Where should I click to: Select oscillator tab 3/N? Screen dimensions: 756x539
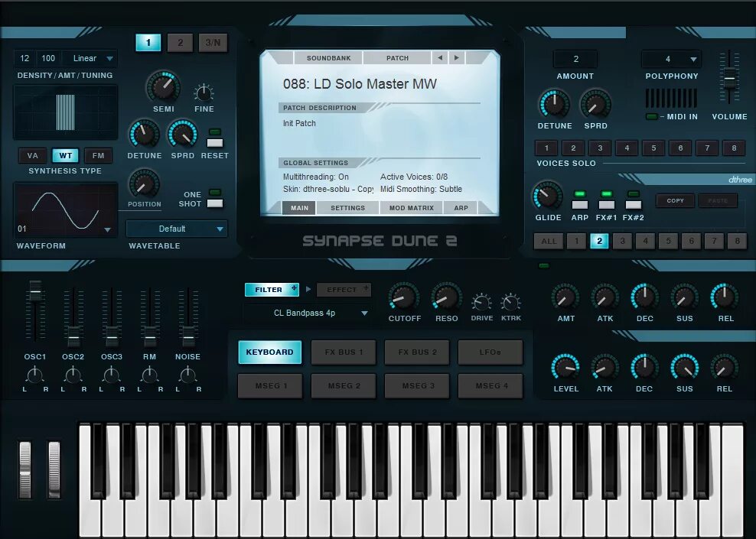pos(213,42)
